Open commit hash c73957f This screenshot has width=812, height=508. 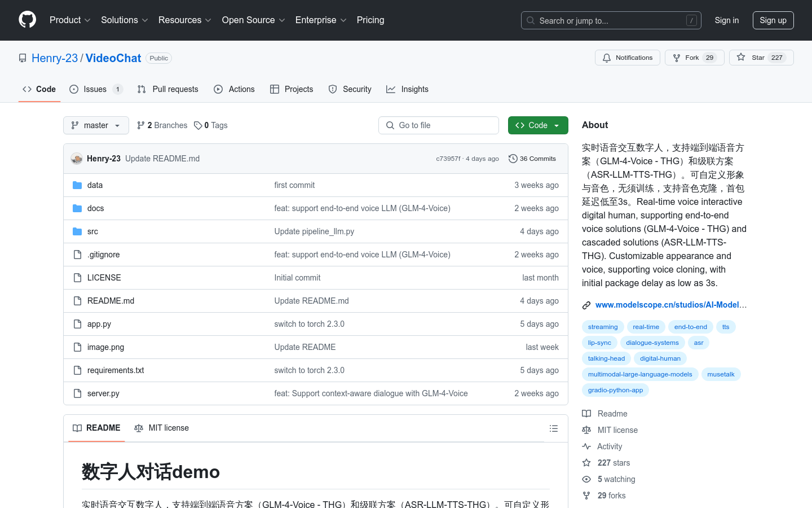point(448,159)
